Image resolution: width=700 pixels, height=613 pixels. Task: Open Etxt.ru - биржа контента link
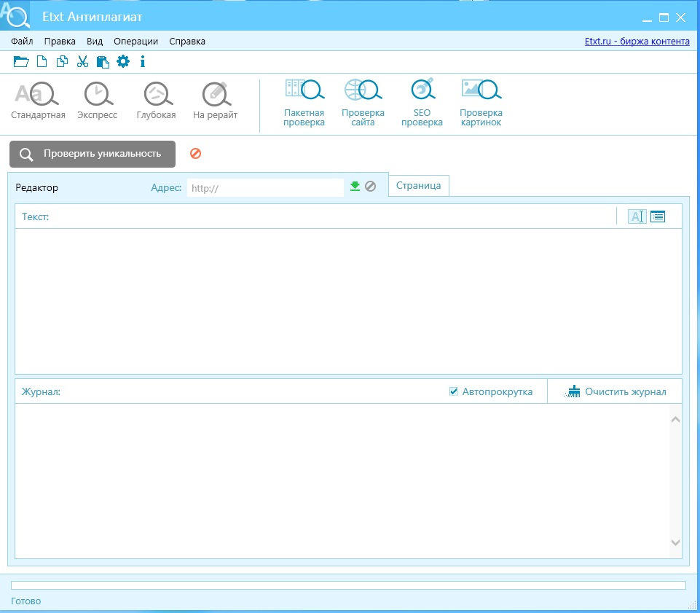pos(637,42)
